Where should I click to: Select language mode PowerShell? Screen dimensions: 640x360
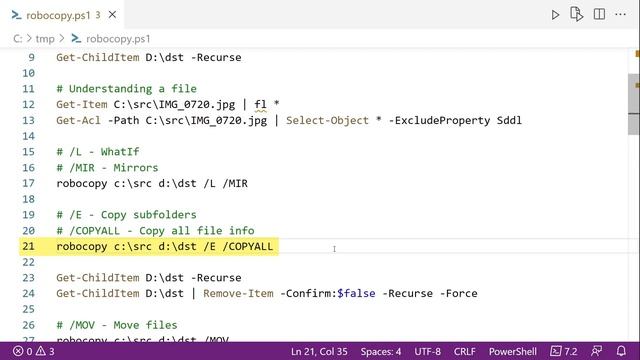513,351
